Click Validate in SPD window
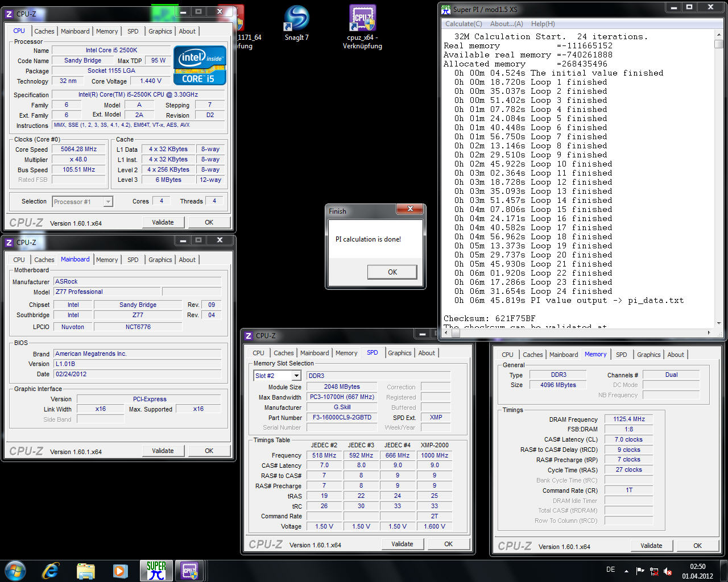 [x=402, y=544]
